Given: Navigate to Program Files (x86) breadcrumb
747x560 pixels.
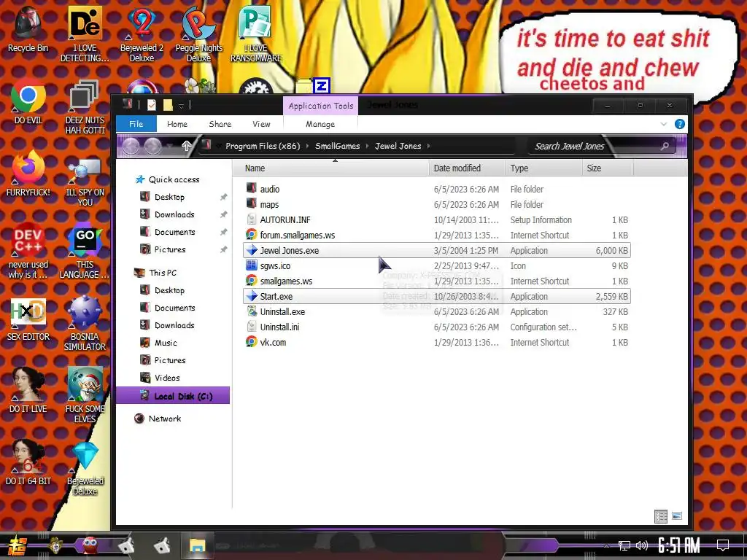Looking at the screenshot, I should tap(263, 146).
